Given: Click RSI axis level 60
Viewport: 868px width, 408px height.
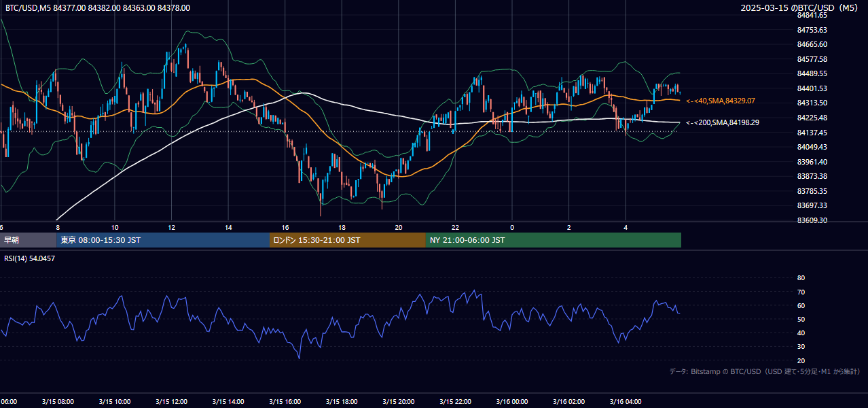Looking at the screenshot, I should (x=801, y=305).
